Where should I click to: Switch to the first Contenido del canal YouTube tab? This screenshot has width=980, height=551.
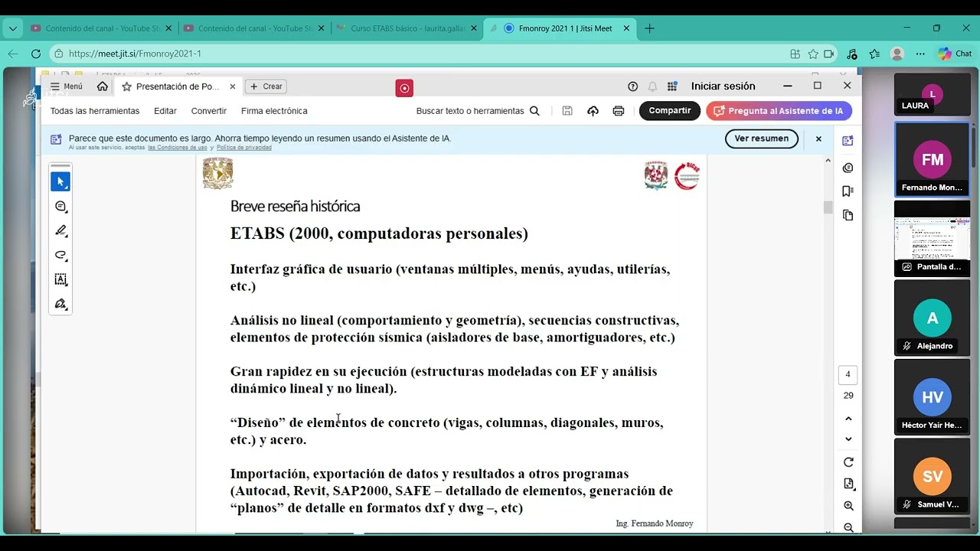click(100, 28)
